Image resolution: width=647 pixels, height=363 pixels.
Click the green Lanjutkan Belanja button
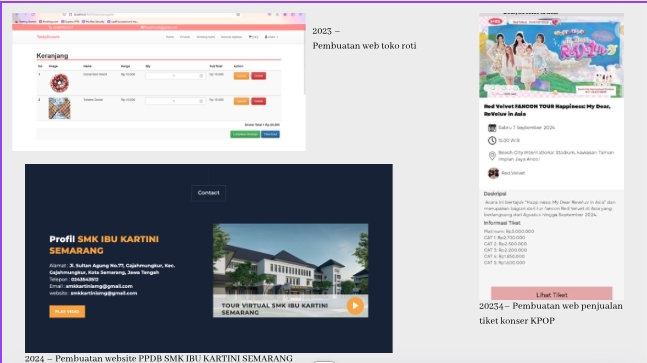[x=245, y=134]
